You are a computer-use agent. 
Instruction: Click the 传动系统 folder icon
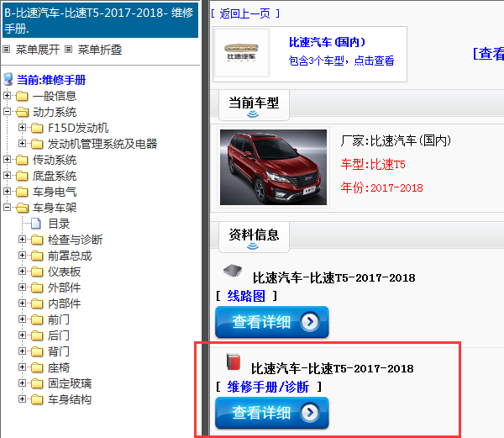click(22, 160)
